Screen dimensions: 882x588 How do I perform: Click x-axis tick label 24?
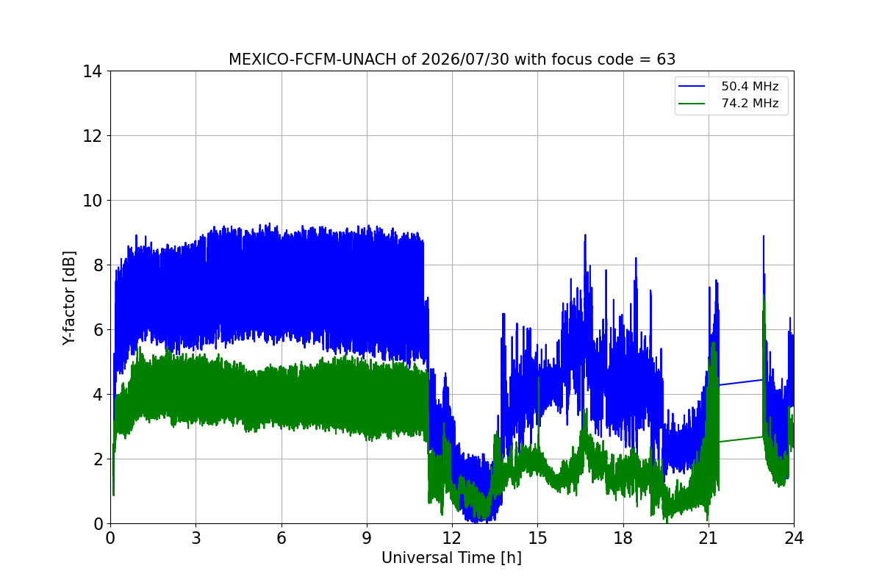794,537
